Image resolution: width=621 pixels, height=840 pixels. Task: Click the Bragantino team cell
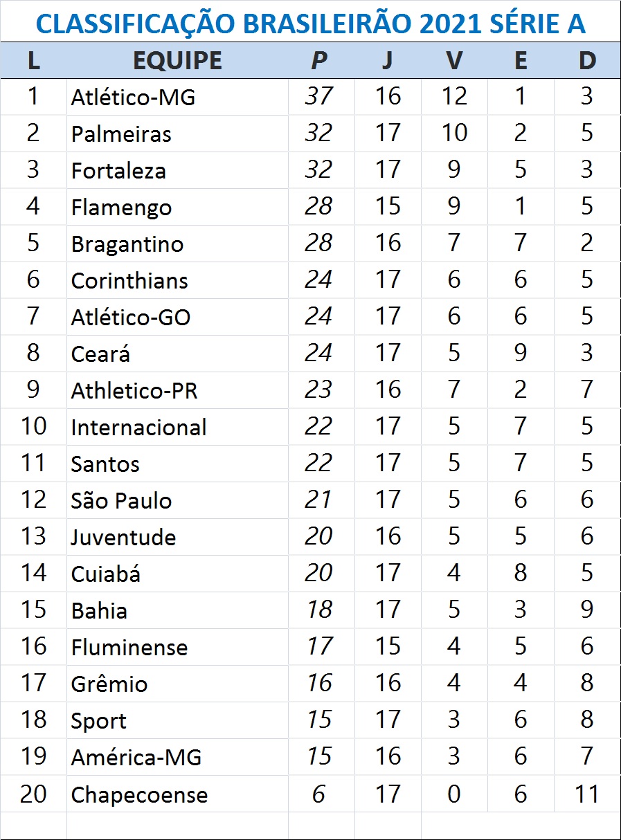click(x=127, y=244)
